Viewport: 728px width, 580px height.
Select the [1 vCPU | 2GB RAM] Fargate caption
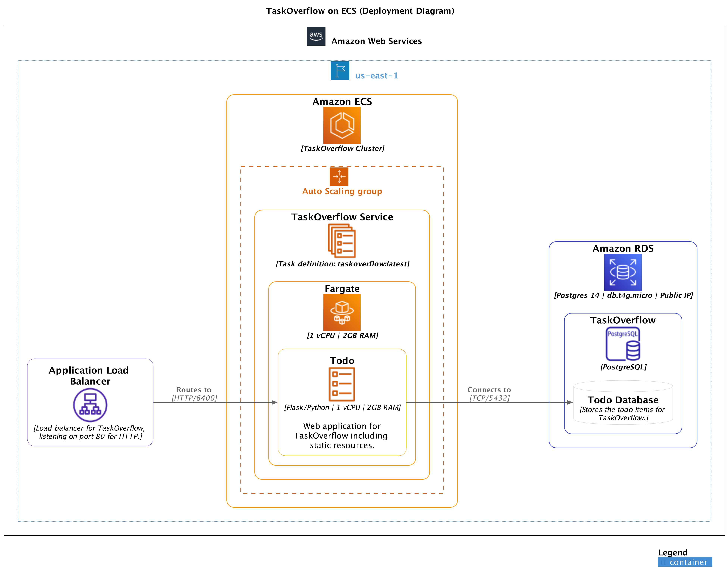click(x=342, y=336)
